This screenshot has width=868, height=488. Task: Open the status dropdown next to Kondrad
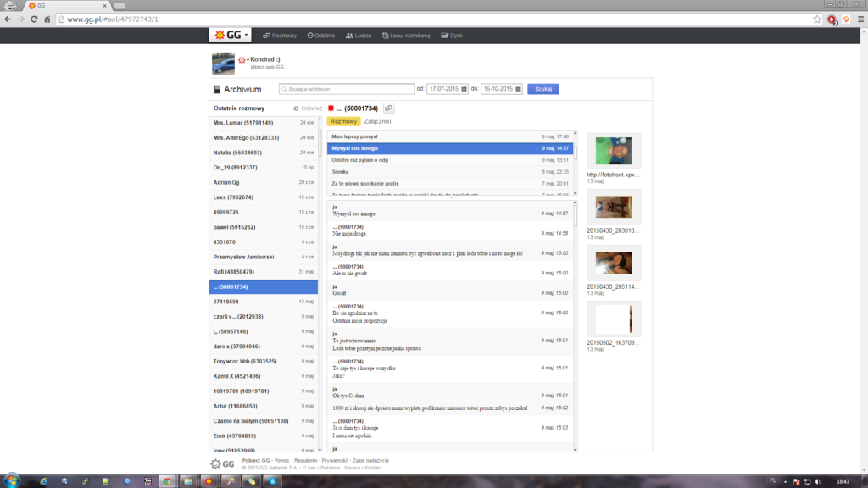coord(243,60)
